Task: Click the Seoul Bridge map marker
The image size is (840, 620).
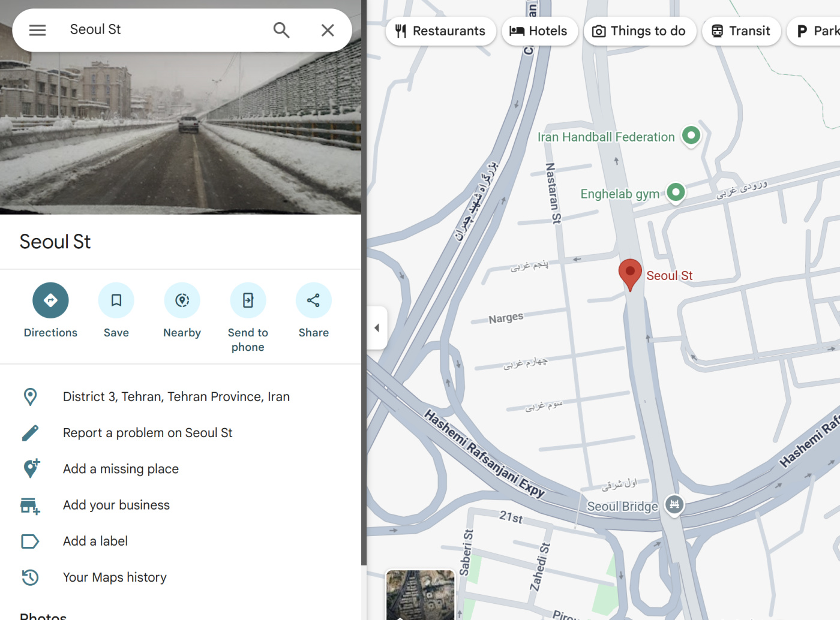Action: pos(674,504)
